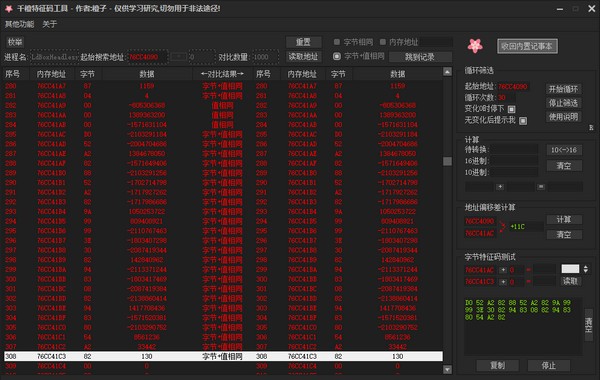Image resolution: width=600 pixels, height=380 pixels.
Task: Enable the 字节相同 checkbox
Action: 337,42
